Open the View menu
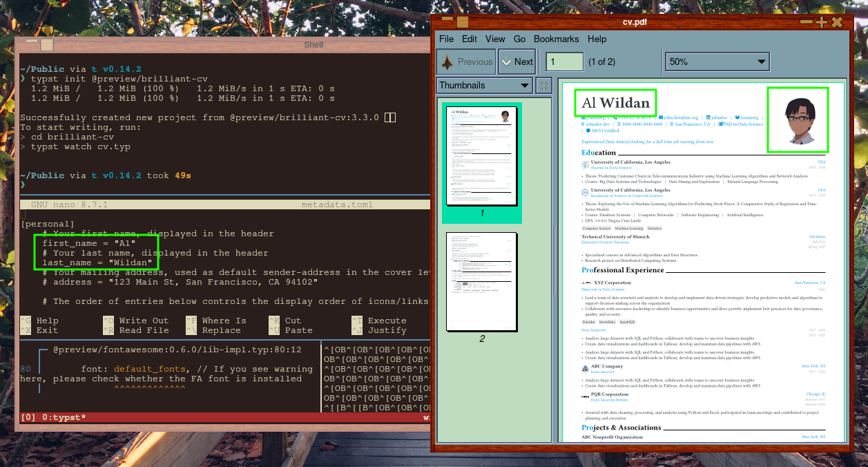This screenshot has width=868, height=467. (495, 39)
